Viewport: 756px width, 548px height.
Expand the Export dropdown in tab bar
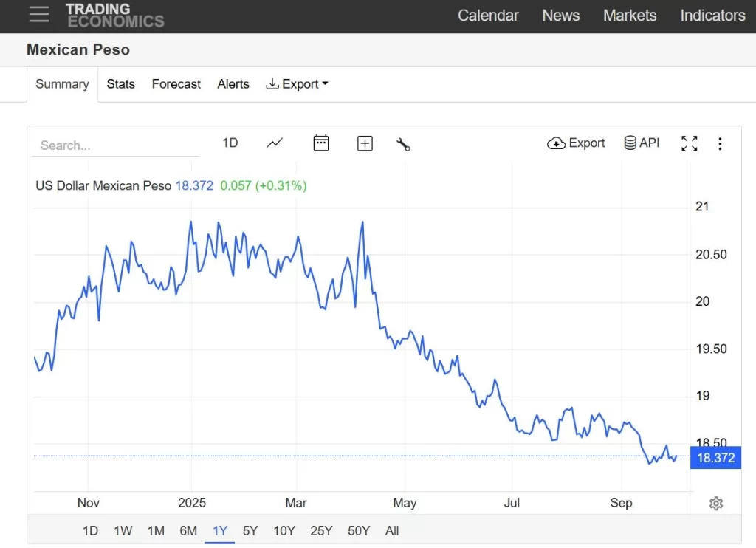[x=297, y=84]
